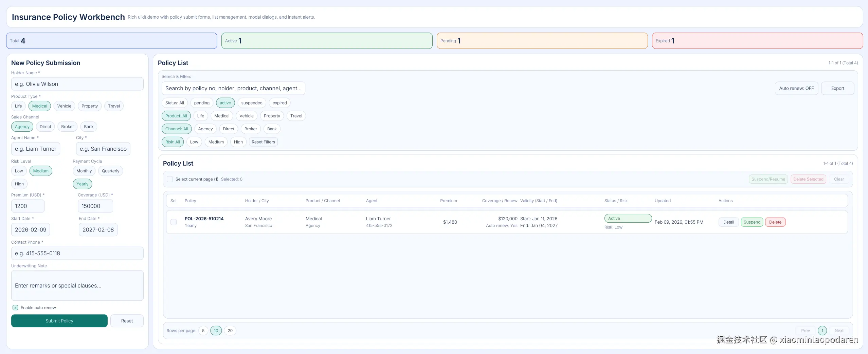Filter policies by Medium risk
The height and width of the screenshot is (354, 868).
[x=216, y=142]
